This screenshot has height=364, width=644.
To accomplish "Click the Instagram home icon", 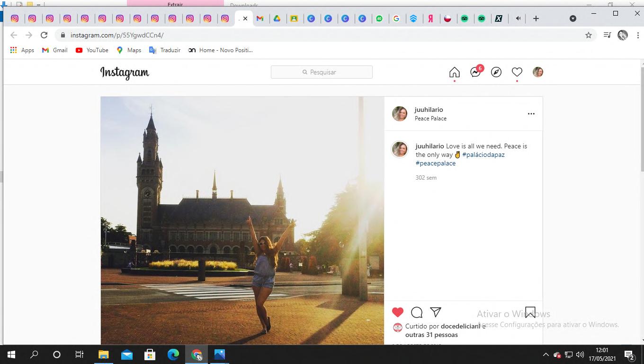I will click(454, 72).
